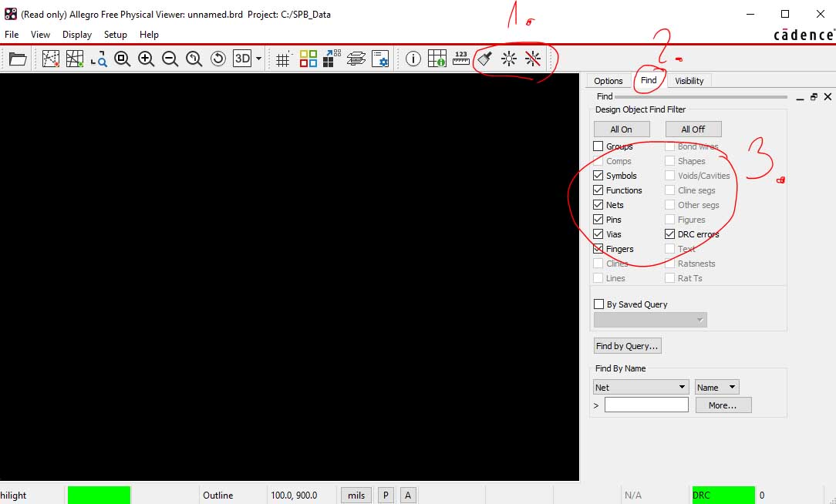Select the Measure ruler tool
Screen dimensions: 836x504
[461, 59]
